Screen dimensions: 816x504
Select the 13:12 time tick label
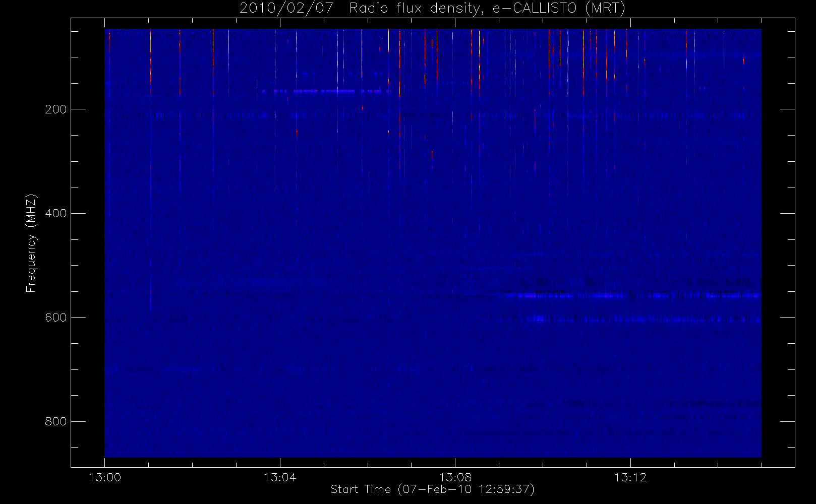click(630, 477)
